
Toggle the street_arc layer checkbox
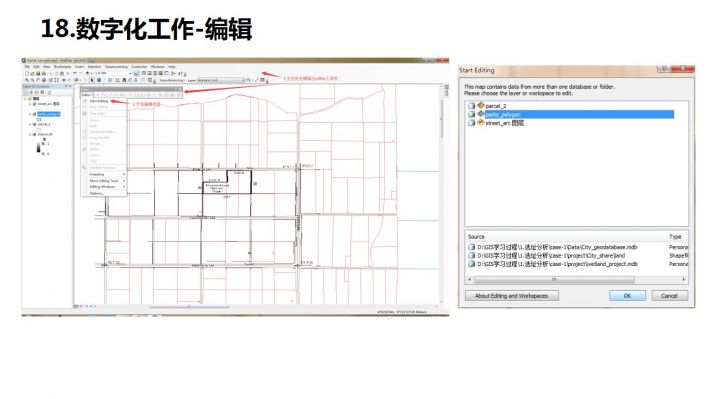34,104
